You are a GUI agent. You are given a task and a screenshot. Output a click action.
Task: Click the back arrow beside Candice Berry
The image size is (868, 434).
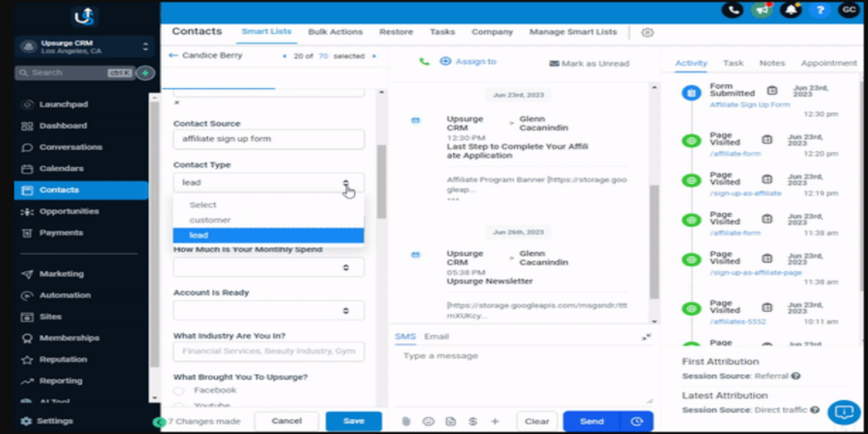pos(173,55)
